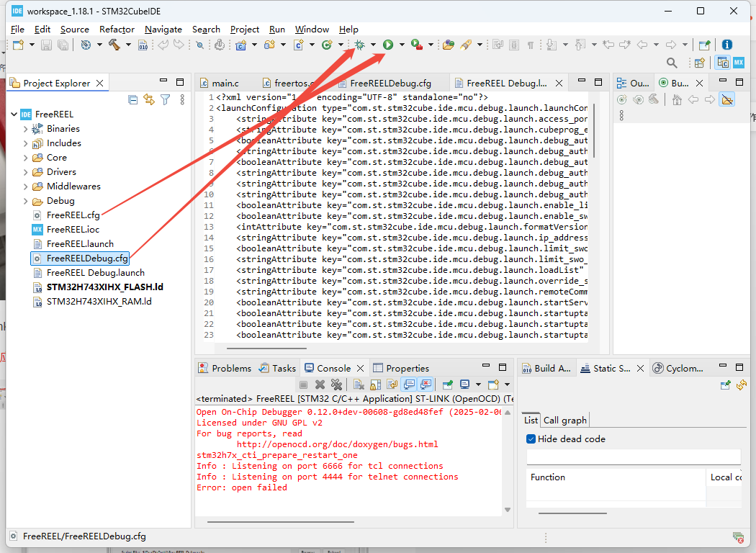Viewport: 756px width, 553px height.
Task: Click the magnifier Search icon at top right
Action: [672, 63]
